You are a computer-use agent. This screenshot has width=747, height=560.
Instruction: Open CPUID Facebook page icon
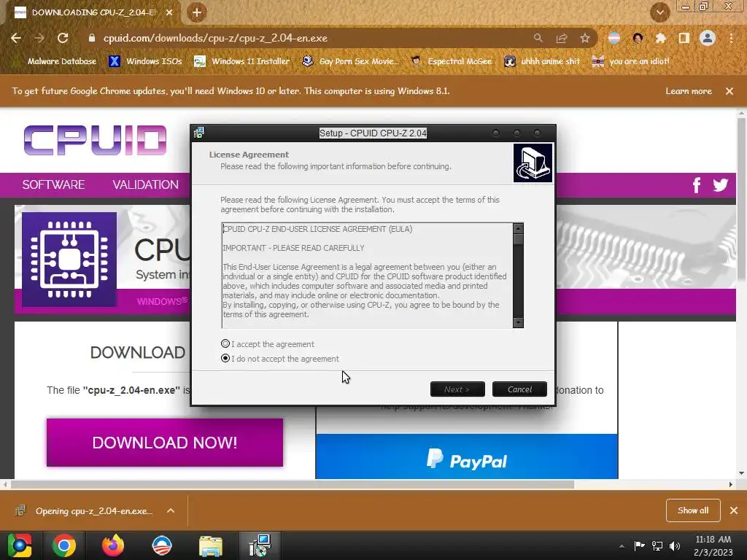pos(697,184)
